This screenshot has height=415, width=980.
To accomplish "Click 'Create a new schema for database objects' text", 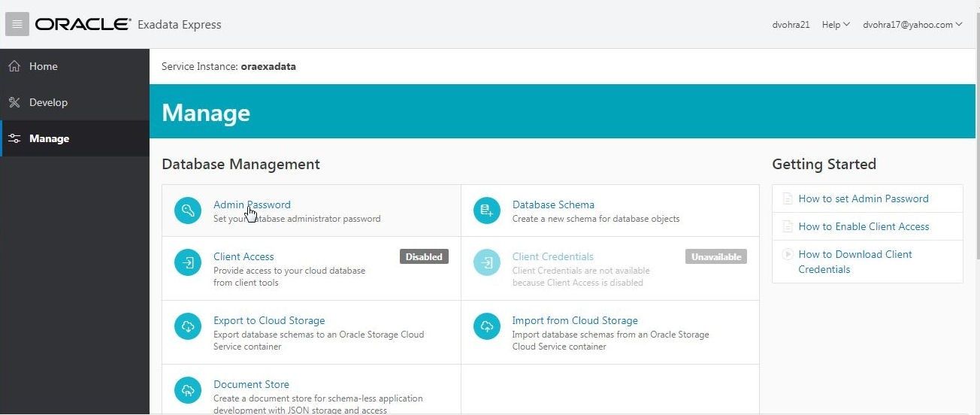I will 596,219.
